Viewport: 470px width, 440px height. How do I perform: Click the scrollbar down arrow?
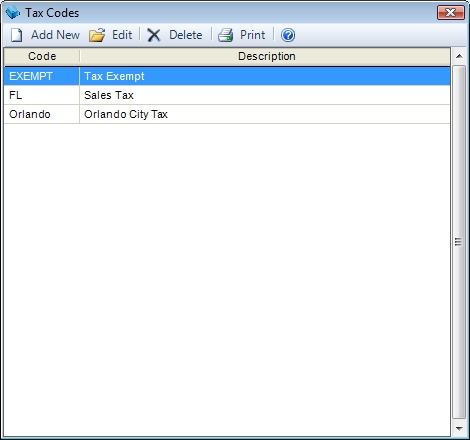(x=459, y=429)
